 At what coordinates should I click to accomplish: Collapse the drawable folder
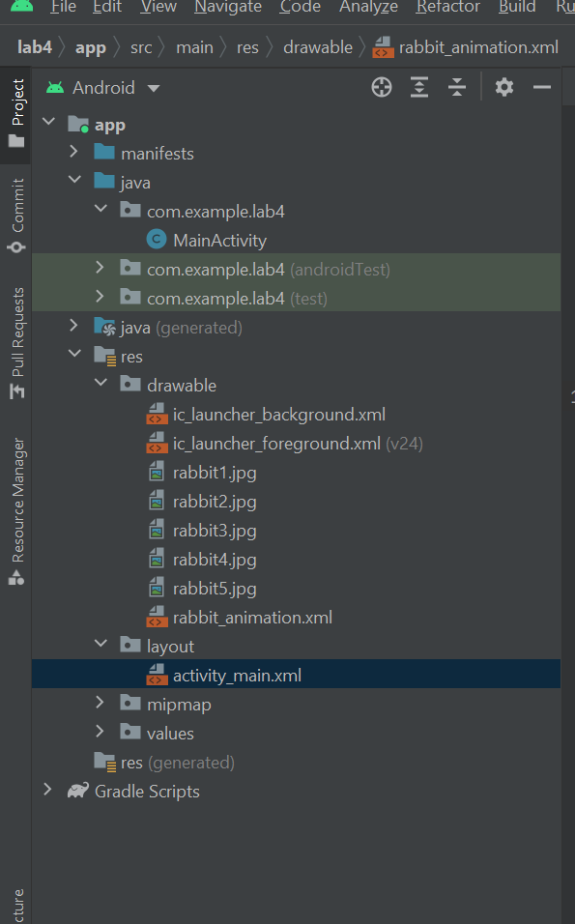[101, 385]
